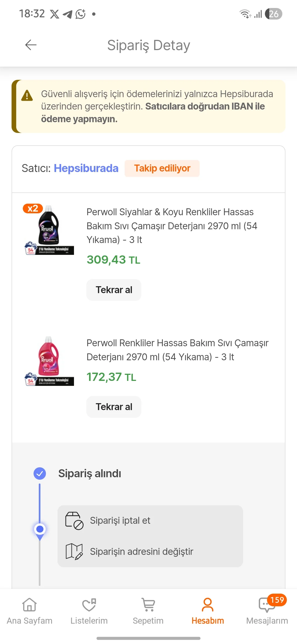
Task: Open Perwoll Siyahlar & Koyu Renkliler title
Action: [172, 226]
